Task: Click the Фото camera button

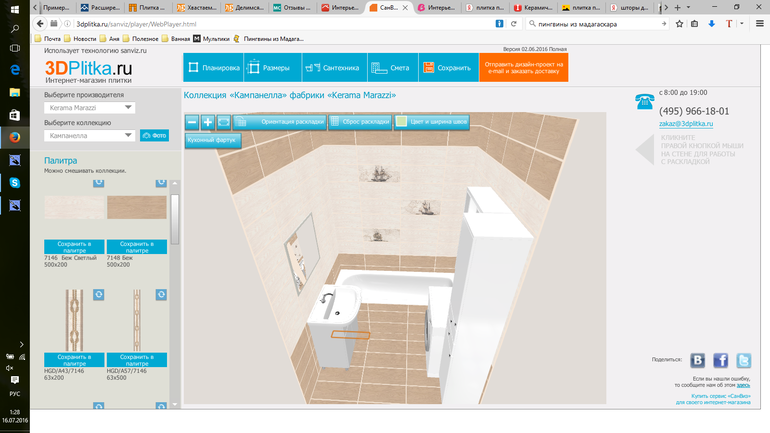Action: tap(154, 135)
